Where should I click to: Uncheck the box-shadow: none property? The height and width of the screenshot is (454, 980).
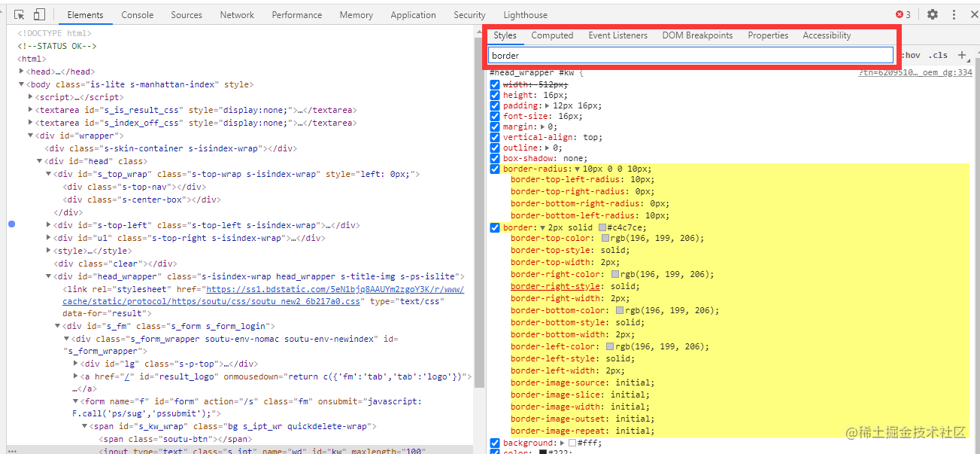click(495, 159)
